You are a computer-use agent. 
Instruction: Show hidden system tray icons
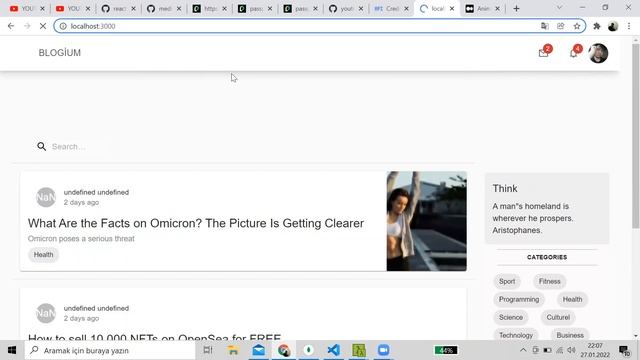point(523,350)
